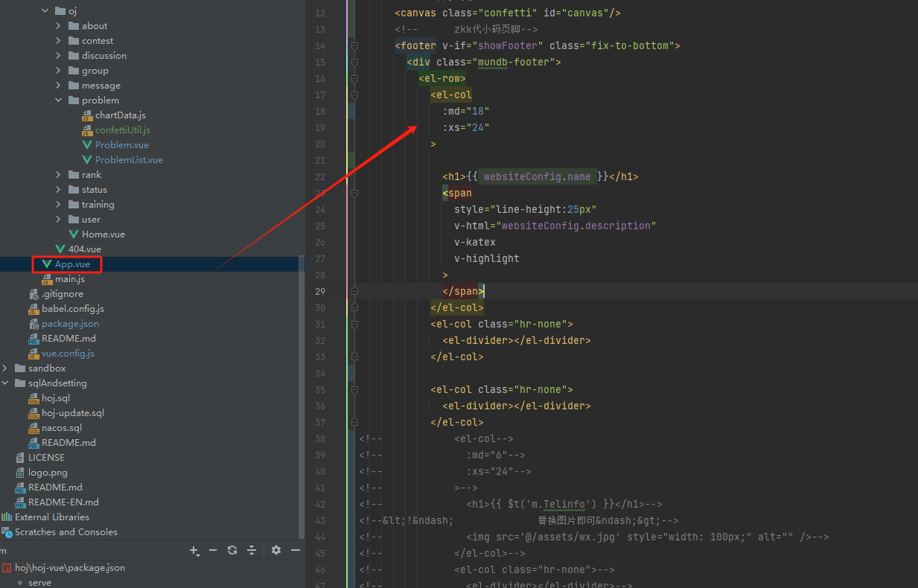Expand the contest folder
The width and height of the screenshot is (918, 588).
click(x=59, y=41)
